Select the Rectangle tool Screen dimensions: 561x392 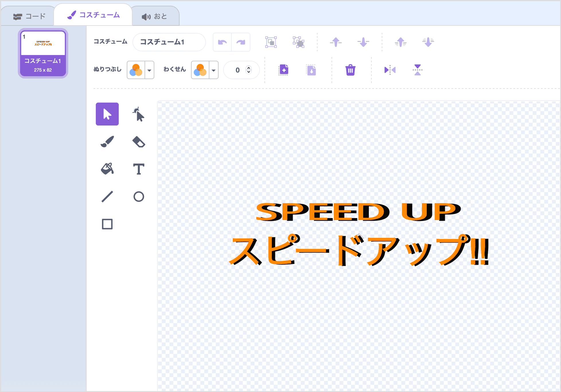coord(107,224)
